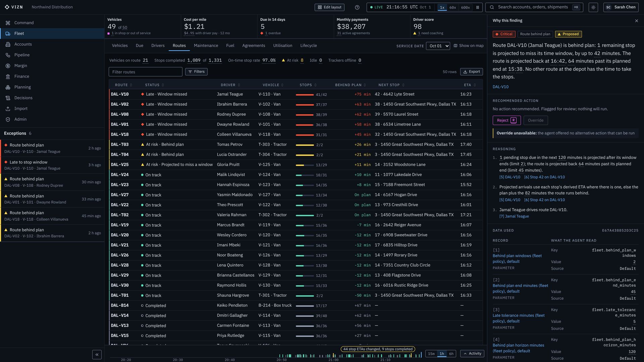Viewport: 644px width, 362px height.
Task: Click the Planning sidebar icon
Action: (8, 87)
